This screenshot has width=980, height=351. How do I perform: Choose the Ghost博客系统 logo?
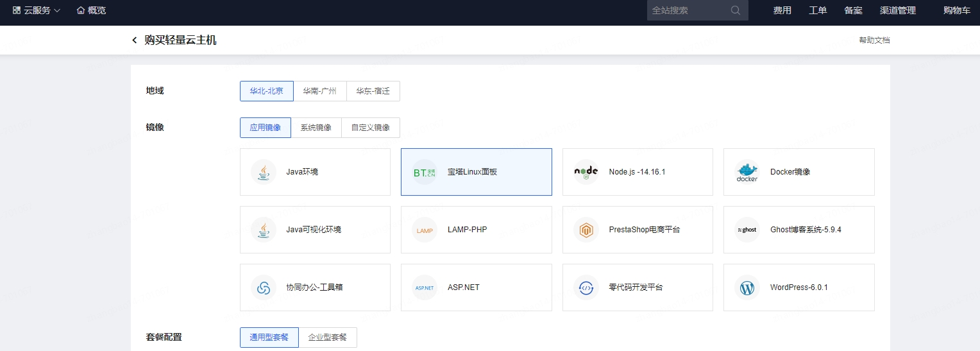[x=747, y=230]
